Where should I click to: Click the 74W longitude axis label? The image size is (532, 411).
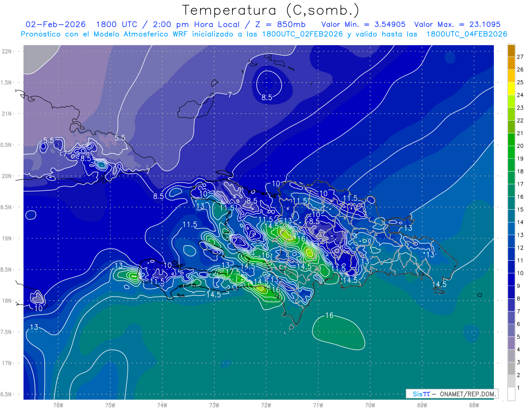coord(162,405)
